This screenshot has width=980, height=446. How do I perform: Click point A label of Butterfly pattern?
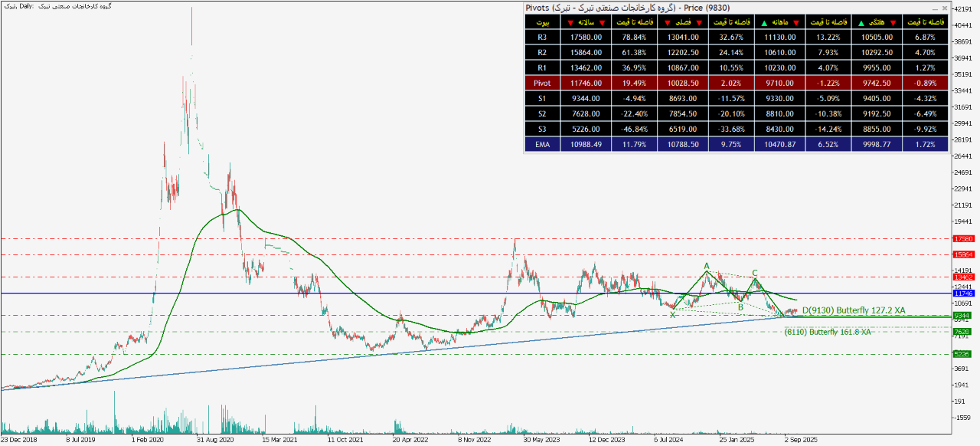707,266
